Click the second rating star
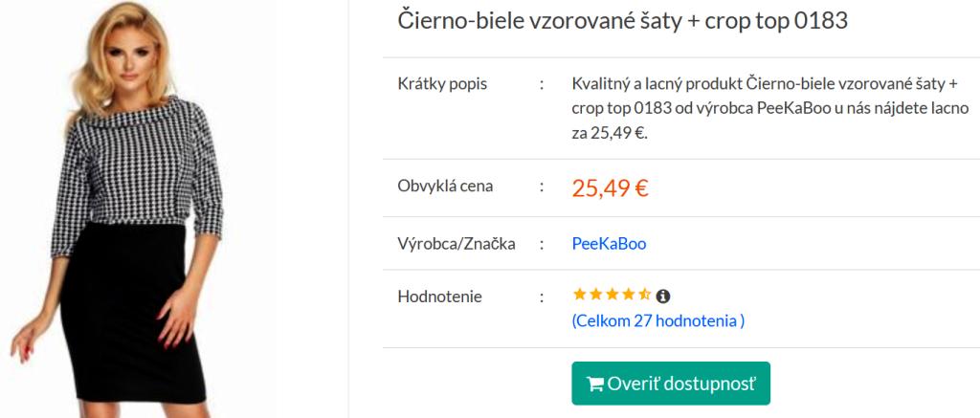Screen dimensions: 980x418 click(595, 295)
